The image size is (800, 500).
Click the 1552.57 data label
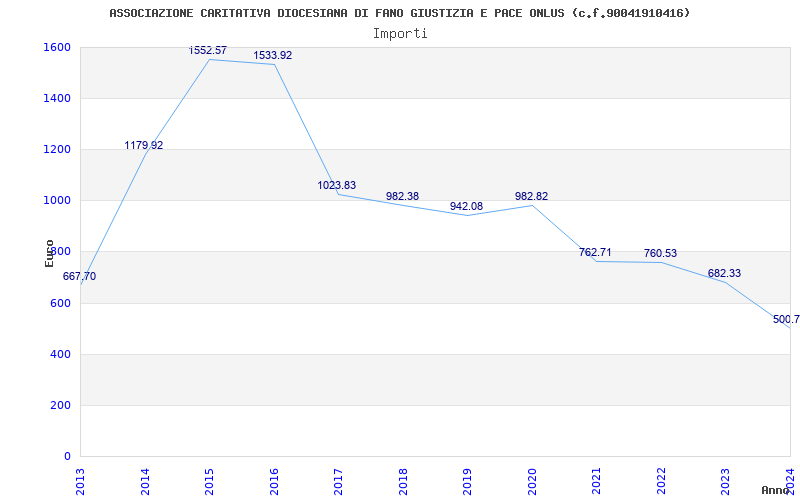[208, 50]
